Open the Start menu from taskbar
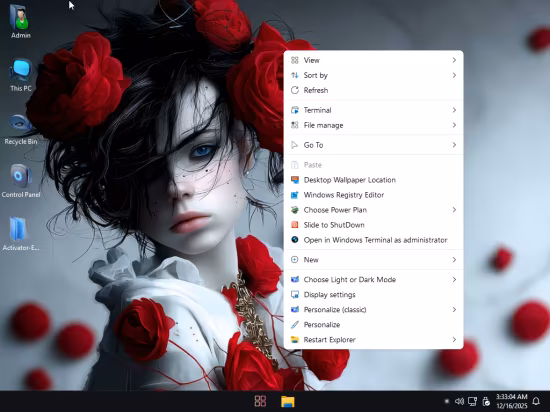Screen dimensions: 550x412 pos(260,401)
